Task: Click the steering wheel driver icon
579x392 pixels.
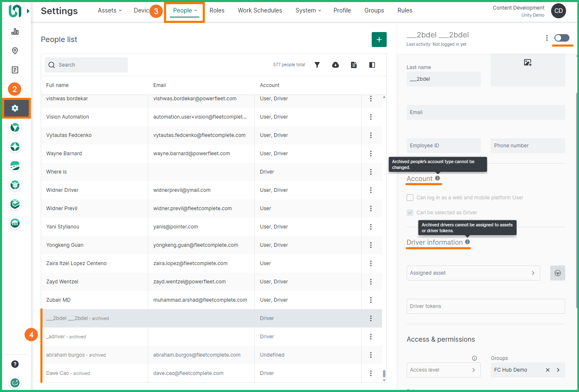Action: click(x=557, y=273)
